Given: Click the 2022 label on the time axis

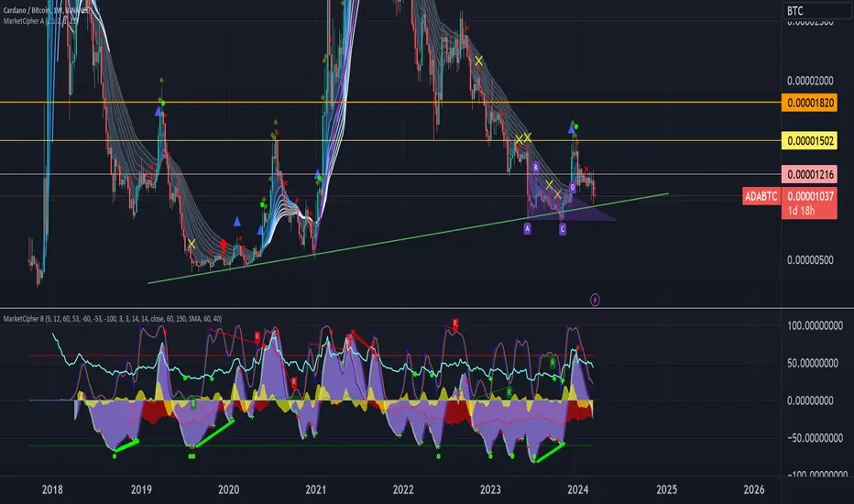Looking at the screenshot, I should click(403, 490).
